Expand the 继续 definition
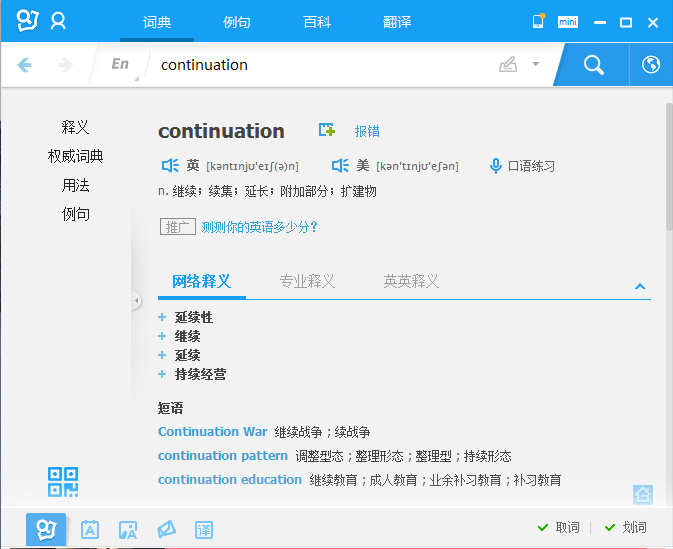 tap(162, 336)
